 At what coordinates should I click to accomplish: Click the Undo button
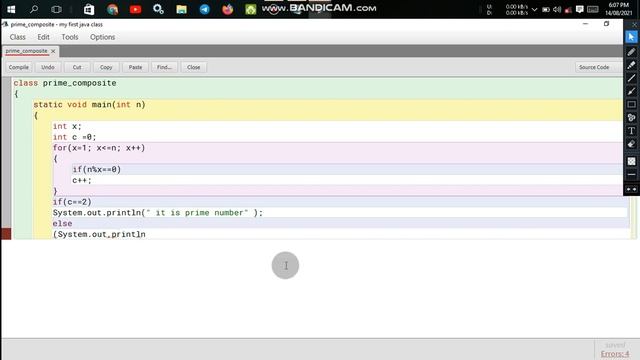tap(48, 67)
